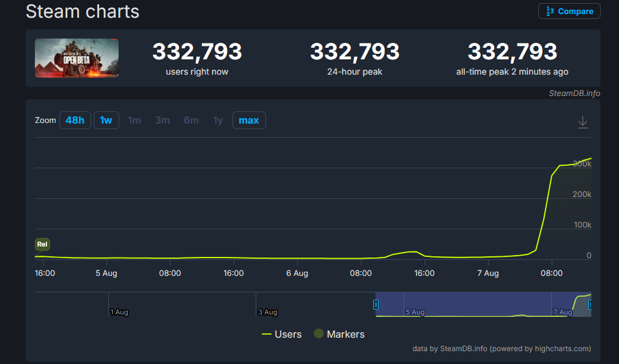Select the 1y zoom option
The width and height of the screenshot is (619, 364).
click(218, 121)
